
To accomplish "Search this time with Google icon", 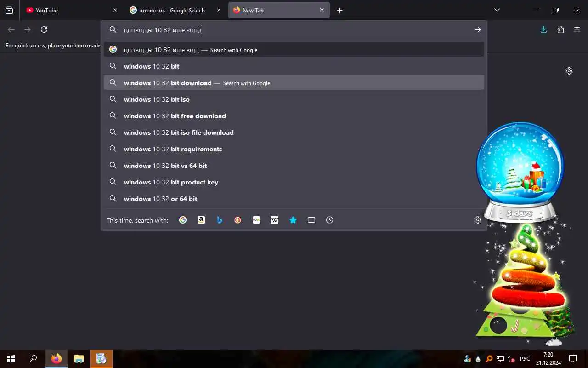I will coord(183,220).
